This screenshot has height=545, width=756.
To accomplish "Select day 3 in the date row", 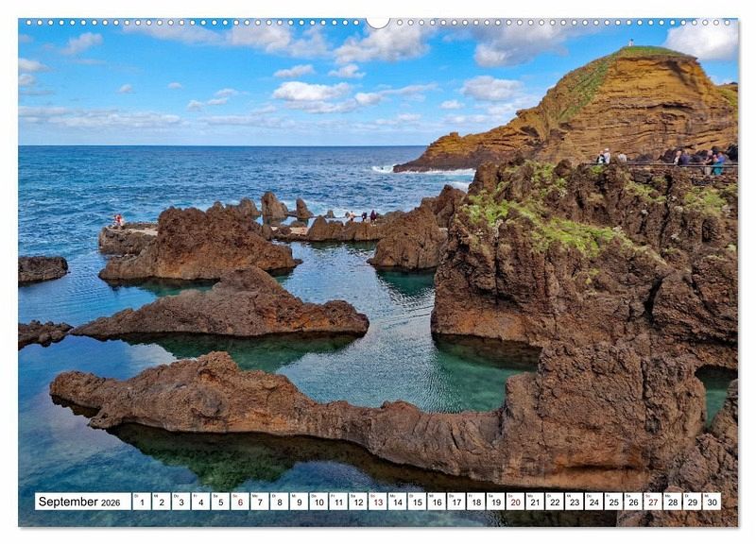I will pos(180,502).
